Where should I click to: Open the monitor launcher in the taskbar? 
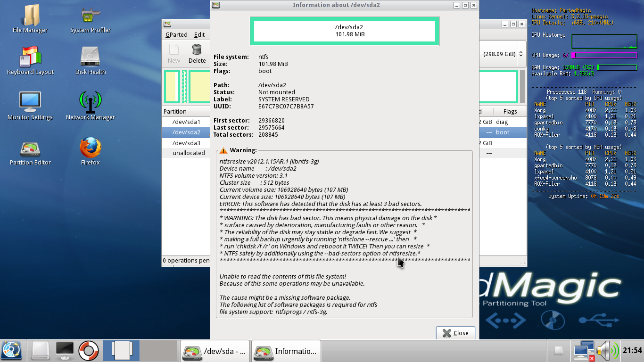(x=65, y=351)
